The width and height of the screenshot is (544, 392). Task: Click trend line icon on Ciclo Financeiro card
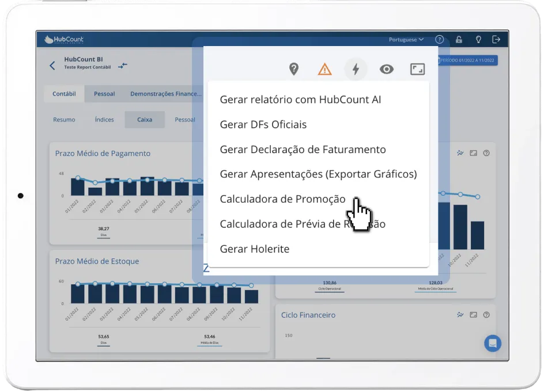[460, 315]
